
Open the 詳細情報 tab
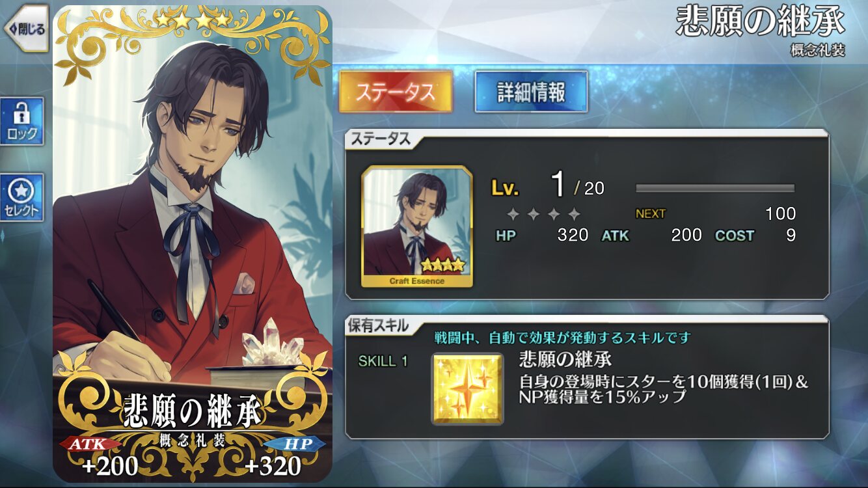[x=531, y=92]
